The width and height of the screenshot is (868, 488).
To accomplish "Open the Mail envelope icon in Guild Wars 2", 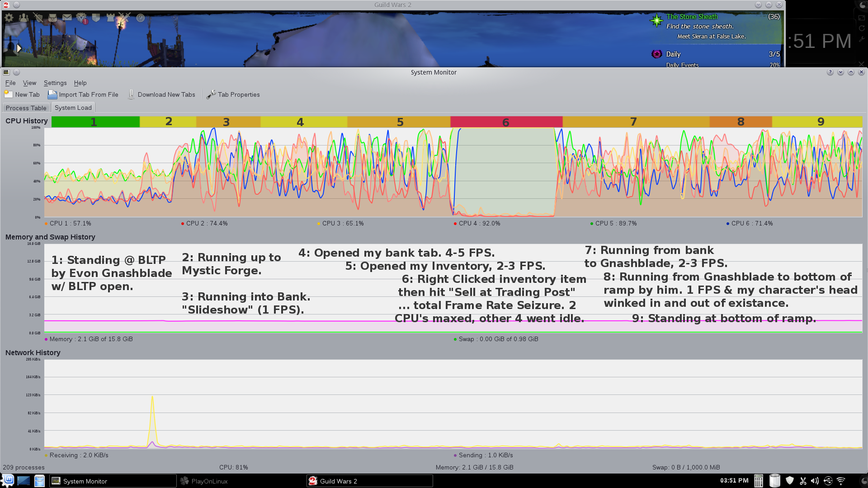I will tap(67, 18).
